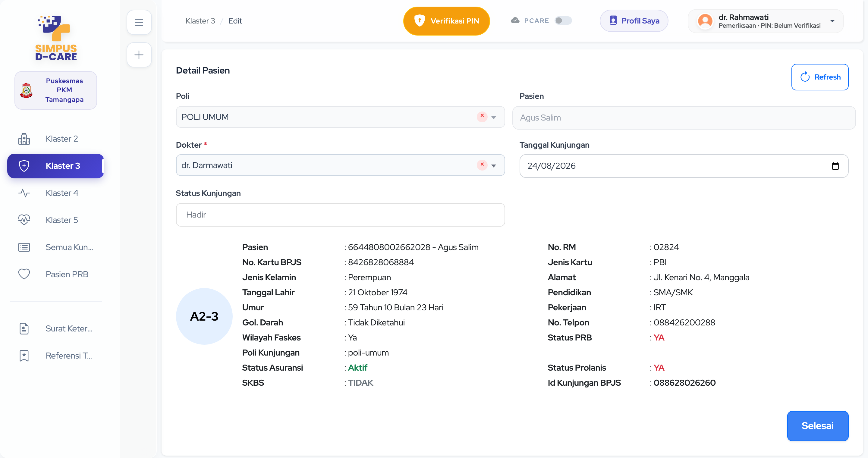Click the Selesai button

[817, 426]
